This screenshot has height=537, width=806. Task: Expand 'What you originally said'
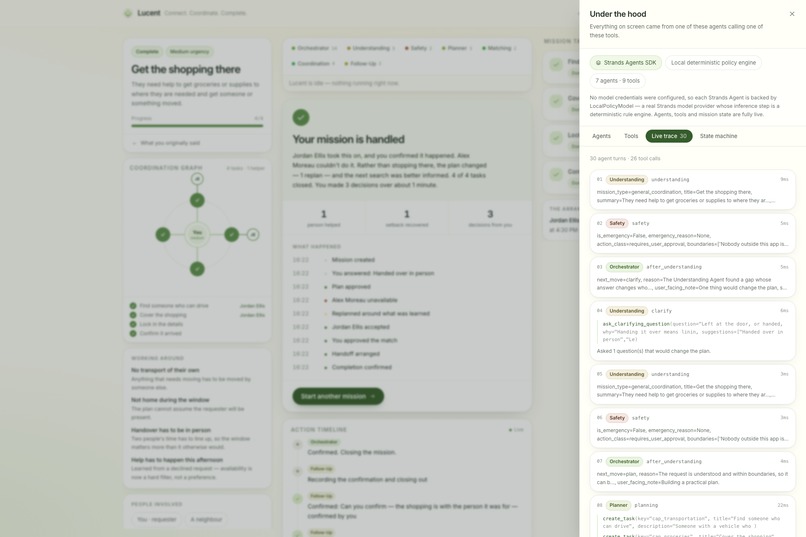(x=166, y=143)
